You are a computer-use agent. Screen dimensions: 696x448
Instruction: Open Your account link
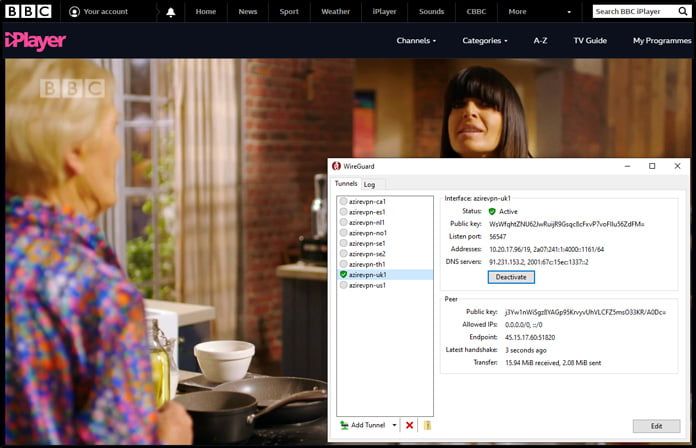(99, 12)
